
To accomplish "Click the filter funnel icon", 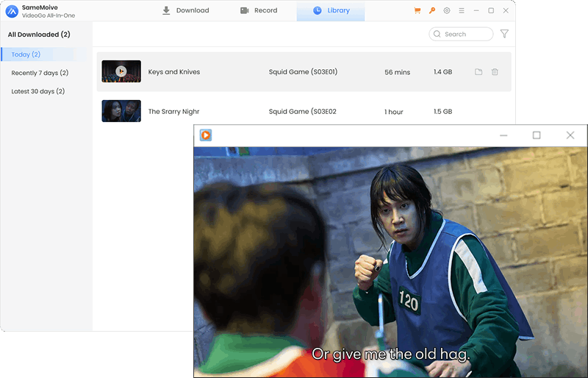I will (504, 34).
